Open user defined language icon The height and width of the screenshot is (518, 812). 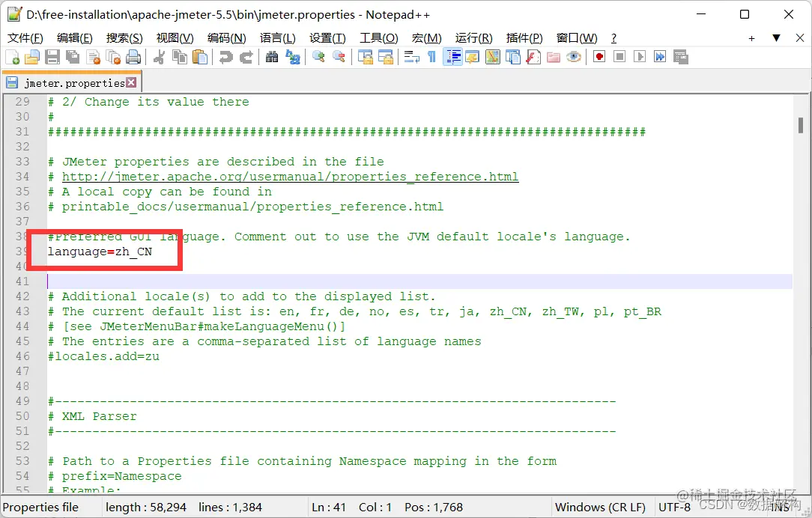click(472, 57)
